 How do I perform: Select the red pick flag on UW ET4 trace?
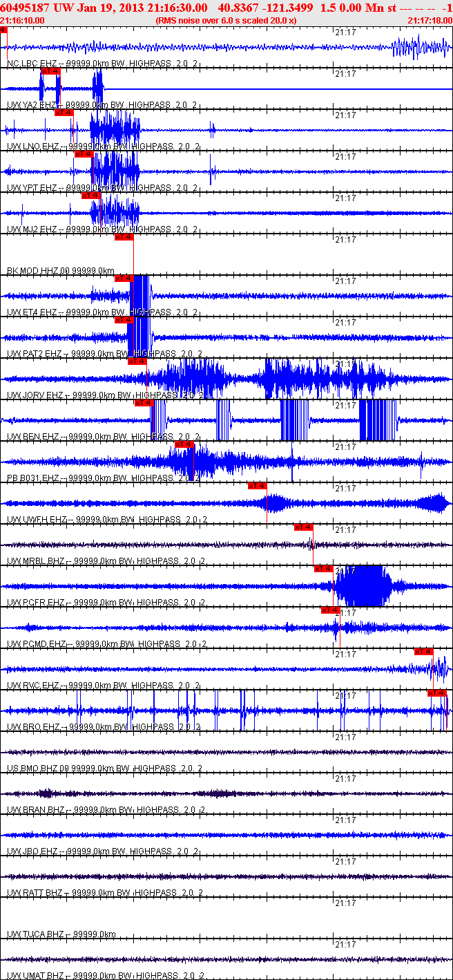124,279
